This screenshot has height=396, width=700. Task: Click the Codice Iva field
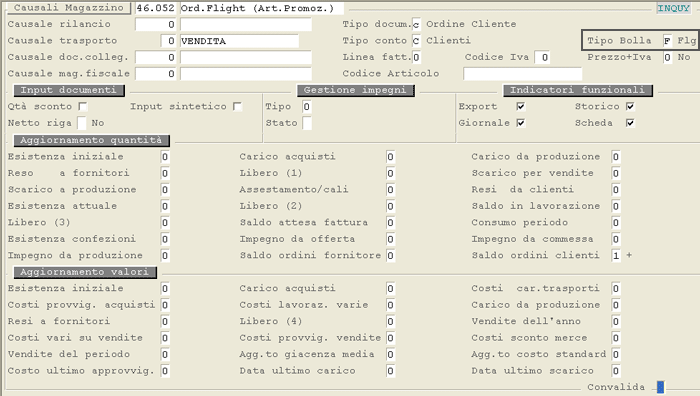542,57
